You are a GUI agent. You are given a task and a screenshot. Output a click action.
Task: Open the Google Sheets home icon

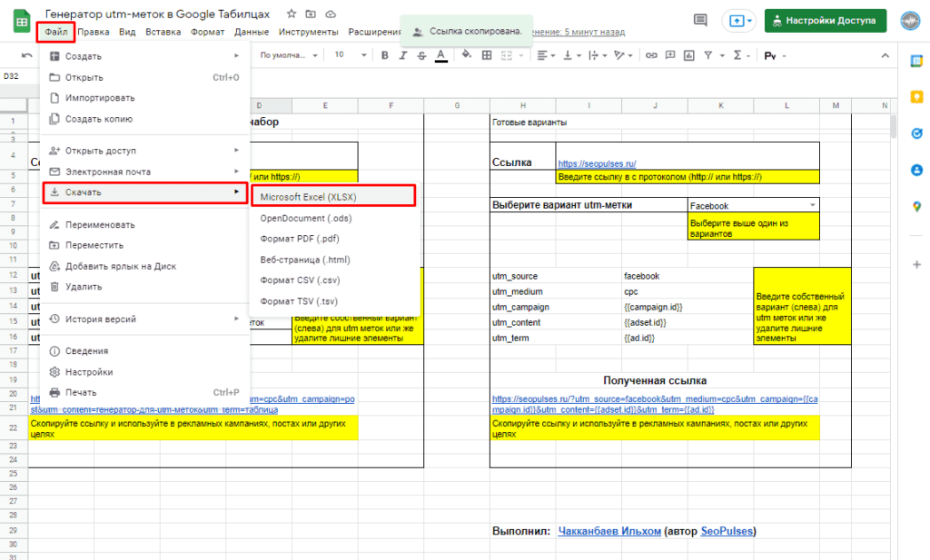pyautogui.click(x=22, y=22)
